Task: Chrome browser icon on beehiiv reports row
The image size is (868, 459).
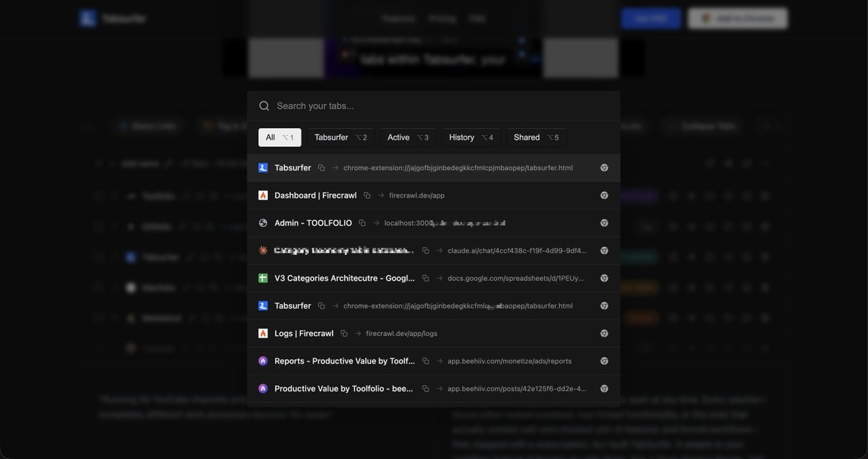Action: click(x=604, y=361)
